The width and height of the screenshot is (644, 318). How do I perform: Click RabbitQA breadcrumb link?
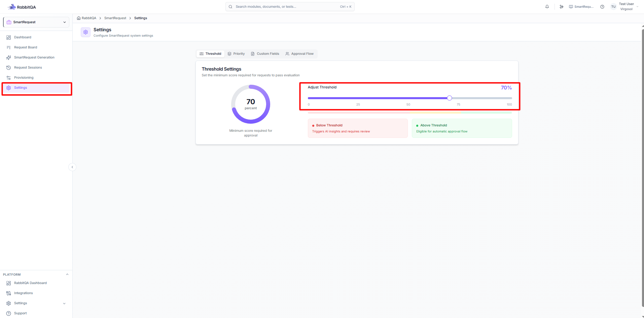point(89,18)
